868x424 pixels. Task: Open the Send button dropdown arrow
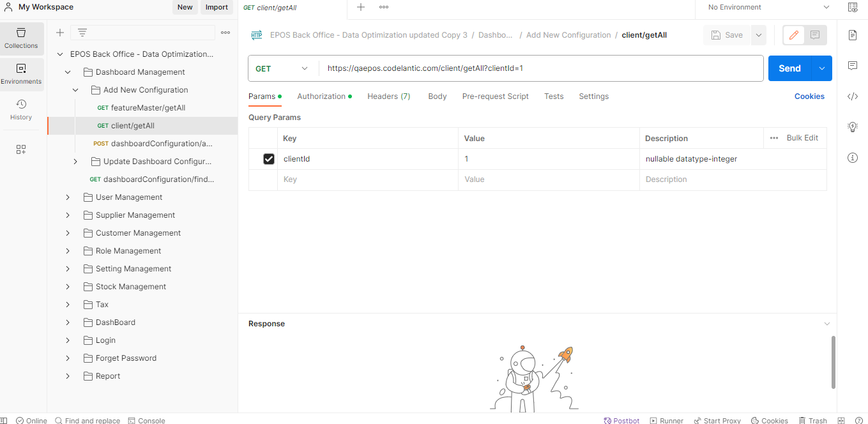(x=822, y=68)
